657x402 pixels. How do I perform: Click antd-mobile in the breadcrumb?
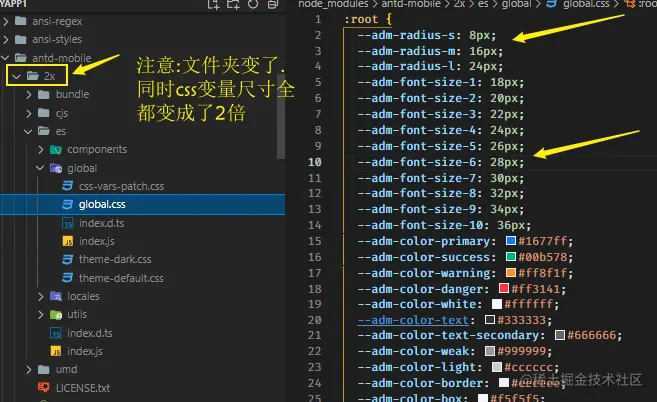pyautogui.click(x=410, y=4)
